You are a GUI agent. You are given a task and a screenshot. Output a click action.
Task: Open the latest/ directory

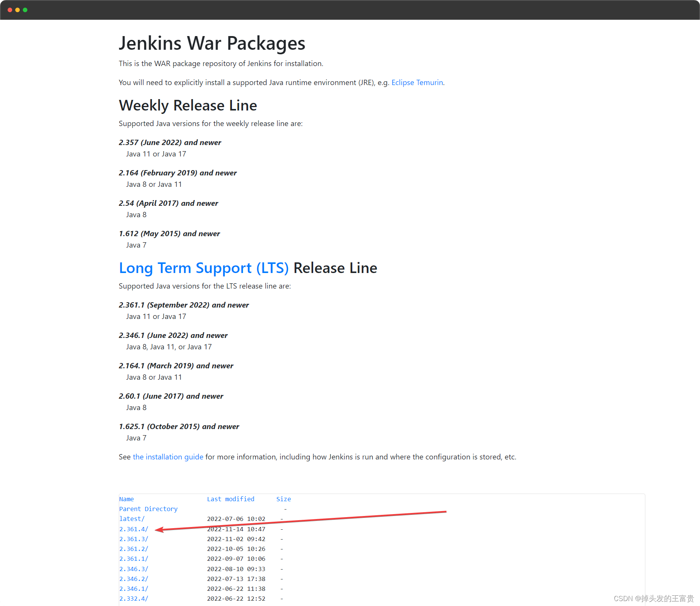coord(132,518)
